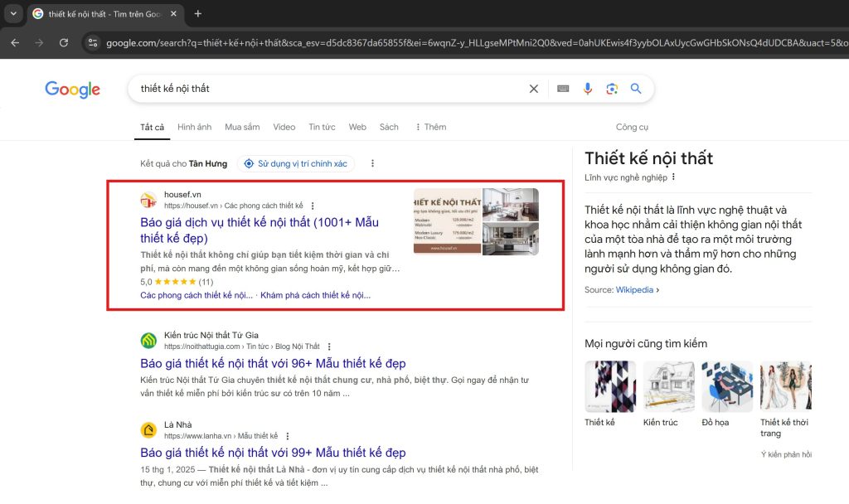Screen dimensions: 849x504
Task: Go to Google homepage via logo
Action: [73, 90]
